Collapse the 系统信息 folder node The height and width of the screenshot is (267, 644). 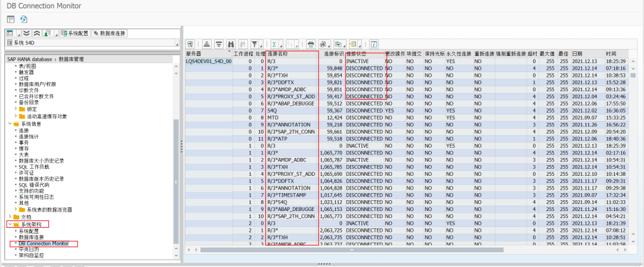pos(10,123)
